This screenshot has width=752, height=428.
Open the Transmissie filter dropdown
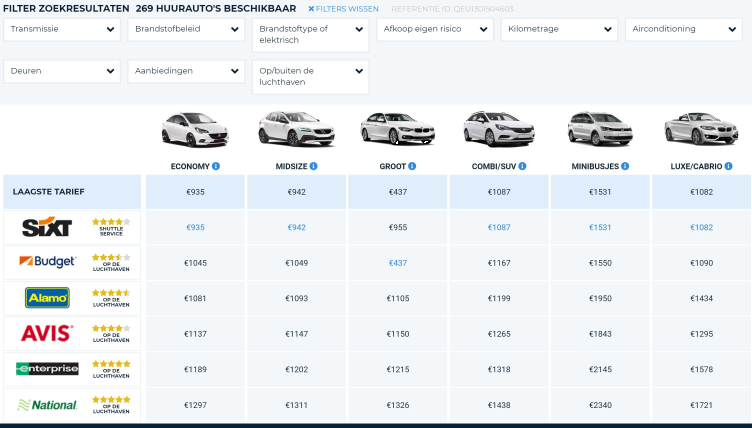click(x=63, y=29)
